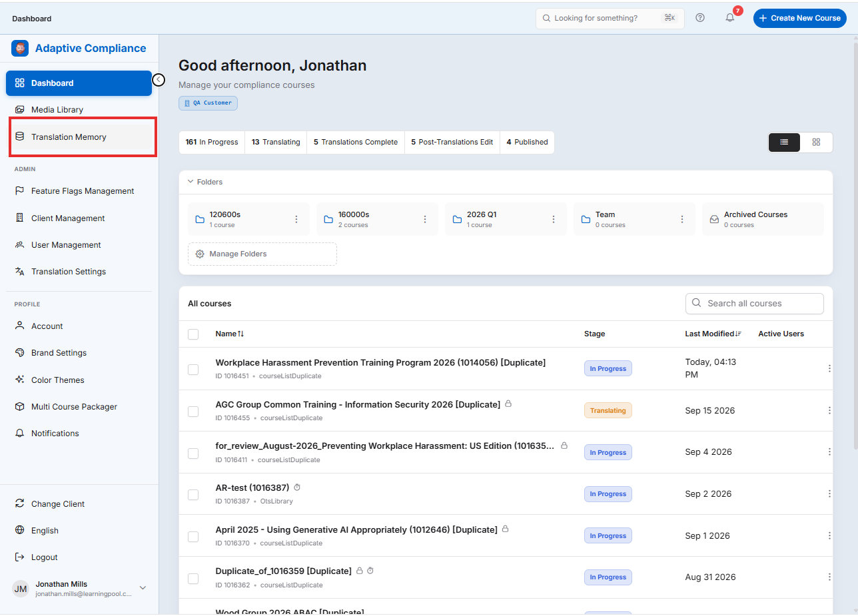Collapse sidebar with the arrow circle icon
The image size is (858, 616).
[x=159, y=80]
